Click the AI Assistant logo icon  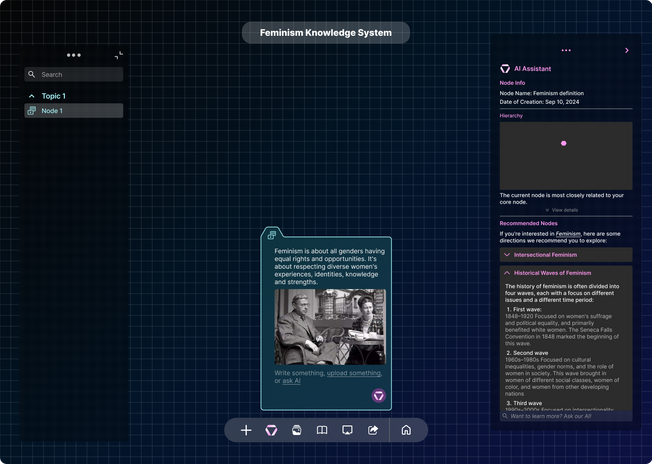pos(505,69)
